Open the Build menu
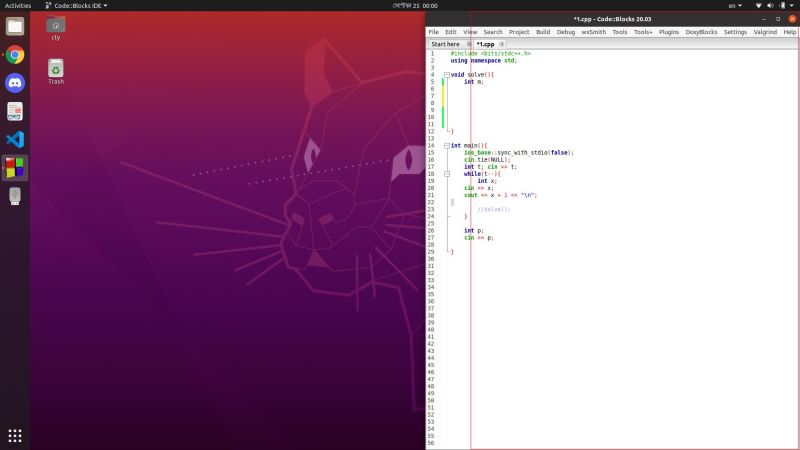Viewport: 800px width, 450px height. pos(543,32)
